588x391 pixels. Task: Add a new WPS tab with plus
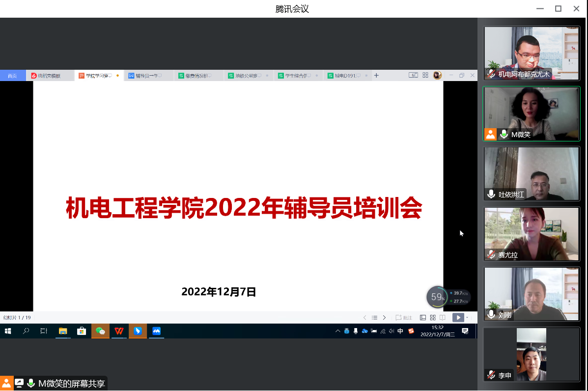pyautogui.click(x=376, y=75)
